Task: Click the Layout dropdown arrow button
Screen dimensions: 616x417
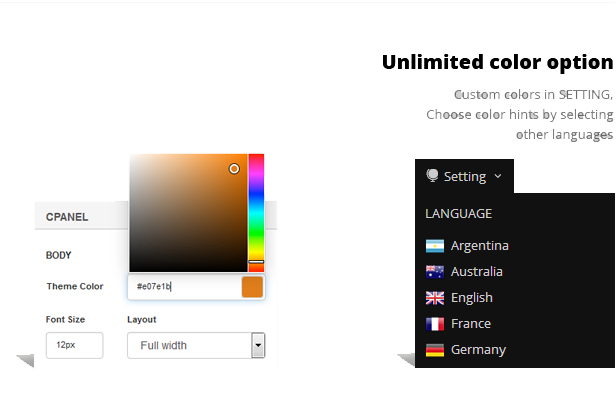Action: pyautogui.click(x=258, y=346)
